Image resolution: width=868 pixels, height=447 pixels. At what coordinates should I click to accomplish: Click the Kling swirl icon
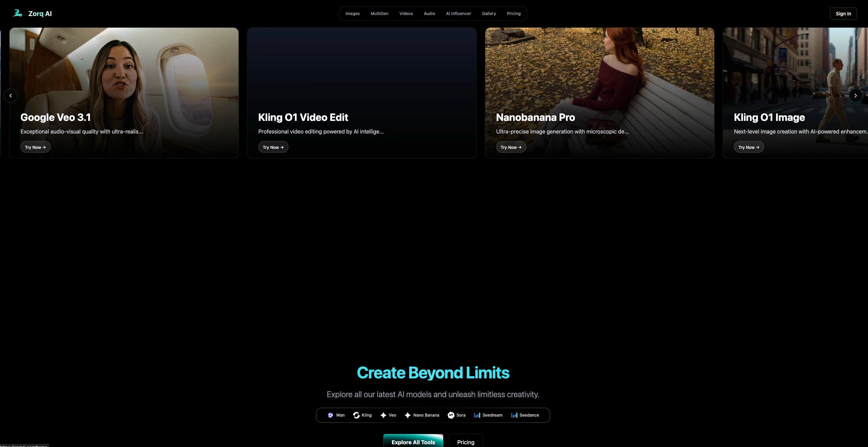356,415
